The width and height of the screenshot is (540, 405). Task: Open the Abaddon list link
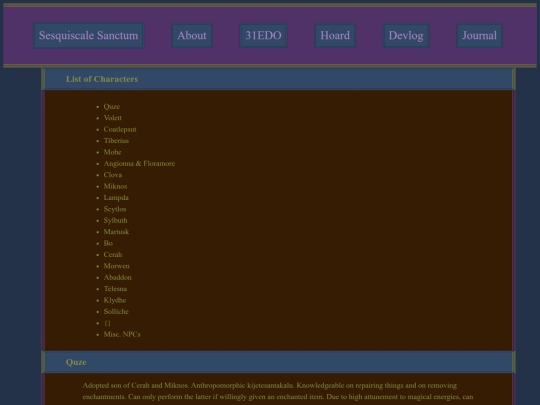point(118,277)
